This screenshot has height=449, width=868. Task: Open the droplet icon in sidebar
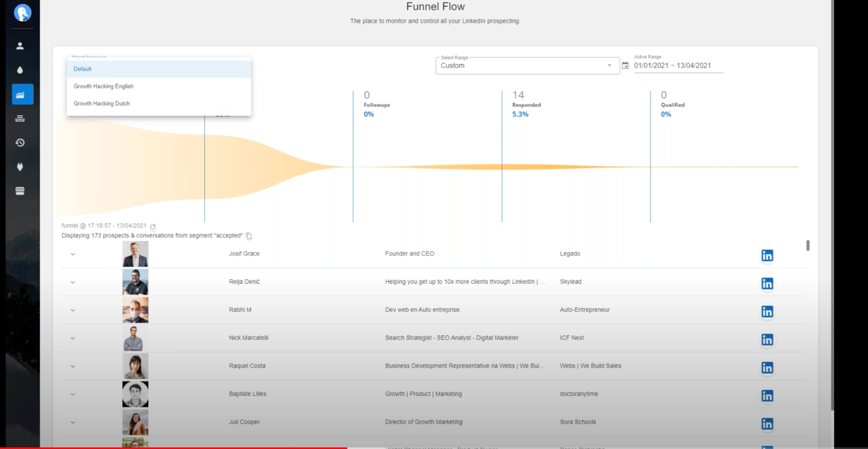point(20,70)
